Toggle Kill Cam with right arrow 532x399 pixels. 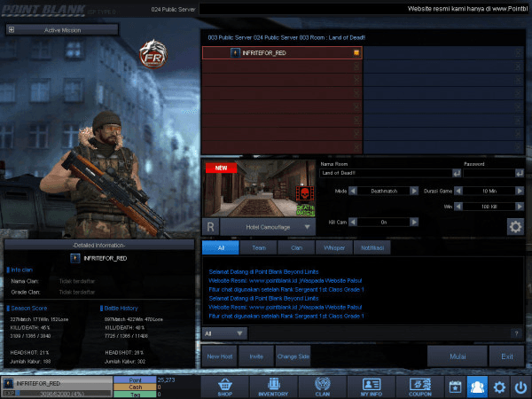point(414,222)
